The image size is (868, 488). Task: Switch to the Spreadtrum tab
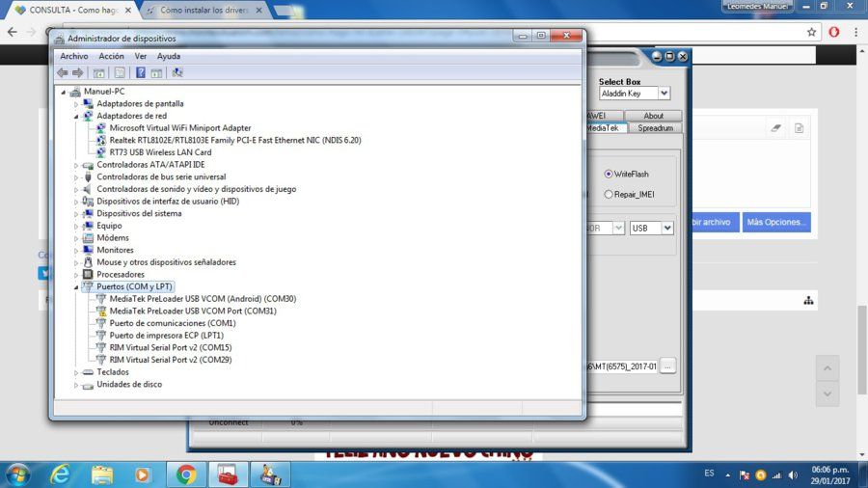655,128
